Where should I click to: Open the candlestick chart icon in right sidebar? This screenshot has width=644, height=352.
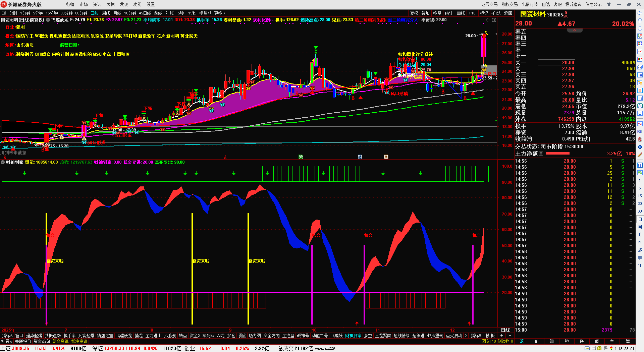[640, 59]
